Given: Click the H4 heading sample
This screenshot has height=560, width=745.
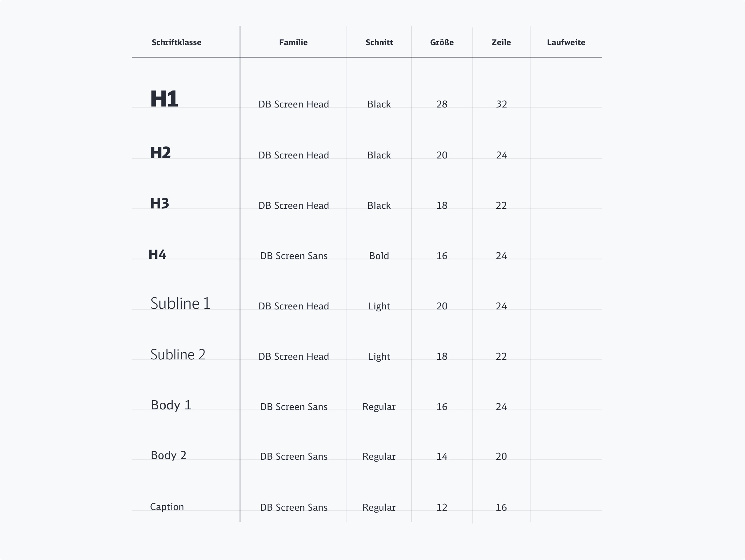Looking at the screenshot, I should [x=157, y=255].
